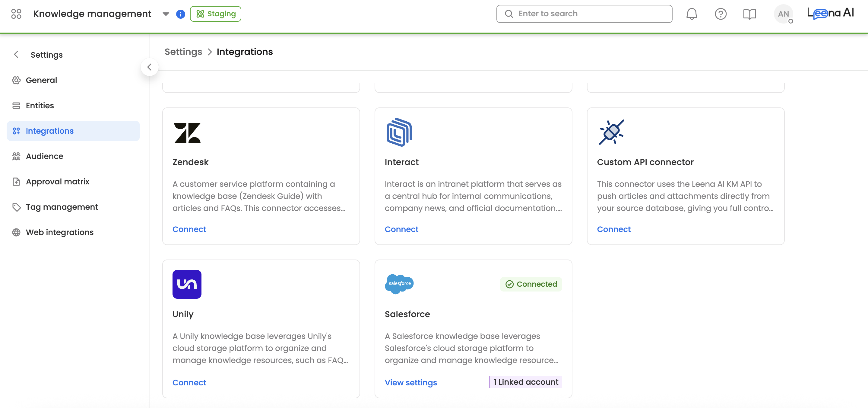Click the help question mark icon
The height and width of the screenshot is (408, 868).
tap(721, 14)
